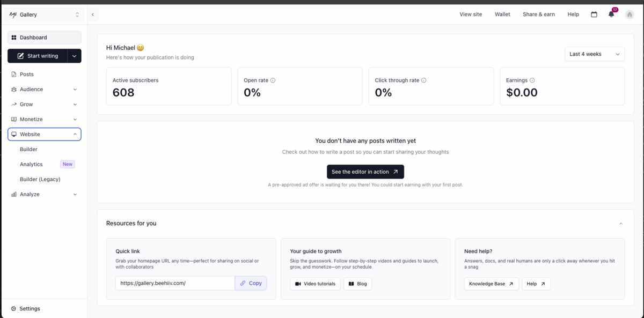Screen dimensions: 644x318
Task: Click the Audience people icon
Action: 14,89
